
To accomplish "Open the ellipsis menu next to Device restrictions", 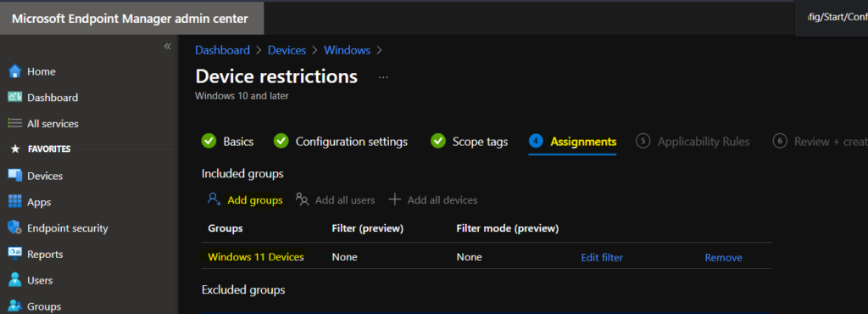I will 383,77.
